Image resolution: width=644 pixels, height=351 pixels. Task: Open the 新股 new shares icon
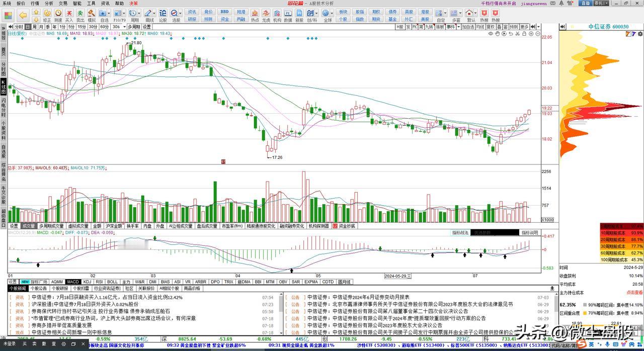299,16
